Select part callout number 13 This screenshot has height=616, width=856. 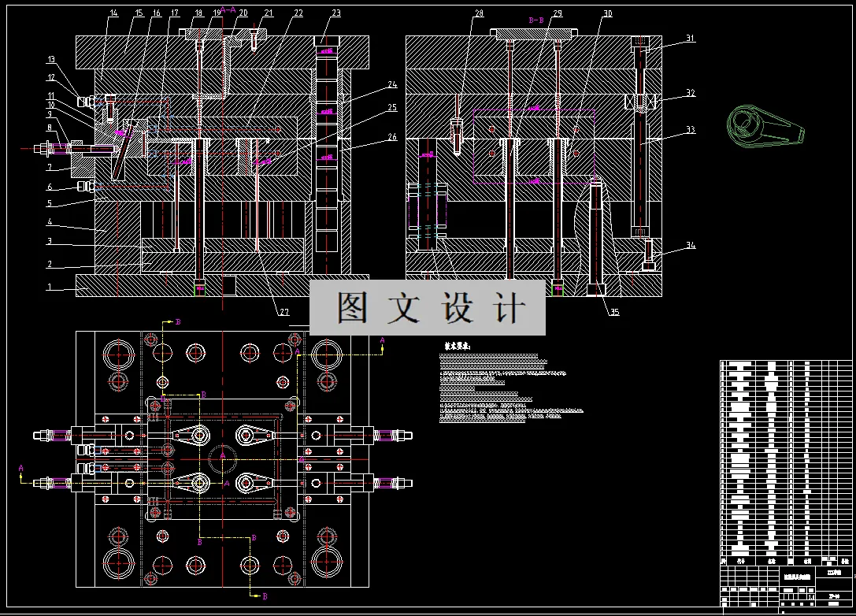point(50,60)
